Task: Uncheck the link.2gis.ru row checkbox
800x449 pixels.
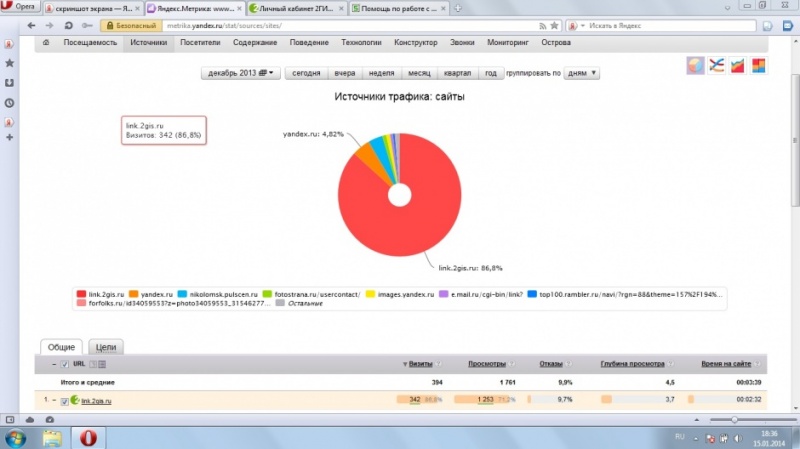Action: pyautogui.click(x=64, y=402)
